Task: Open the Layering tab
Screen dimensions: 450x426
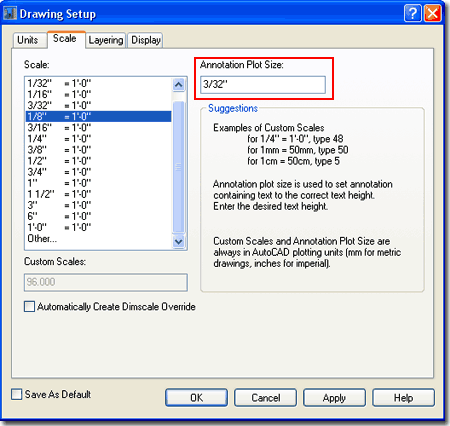Action: pyautogui.click(x=106, y=40)
